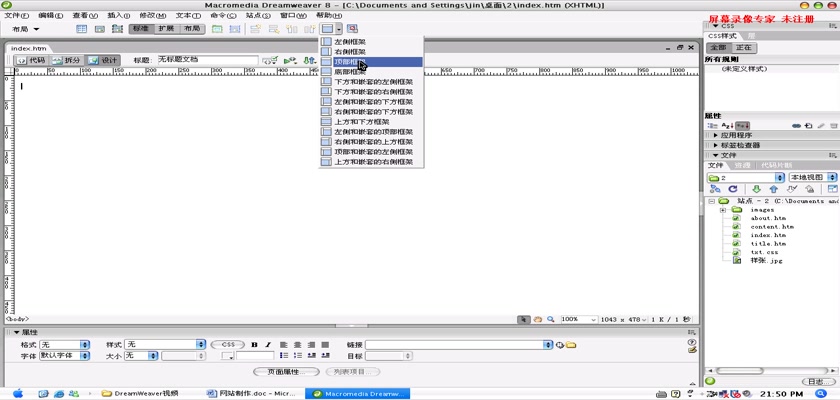
Task: Switch to Split view (拆分)
Action: coord(66,60)
